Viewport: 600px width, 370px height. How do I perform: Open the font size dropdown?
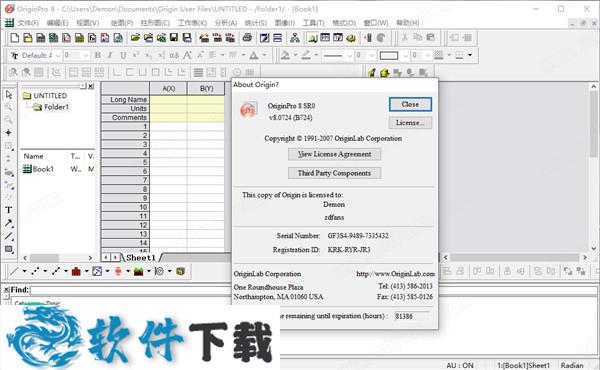click(86, 55)
